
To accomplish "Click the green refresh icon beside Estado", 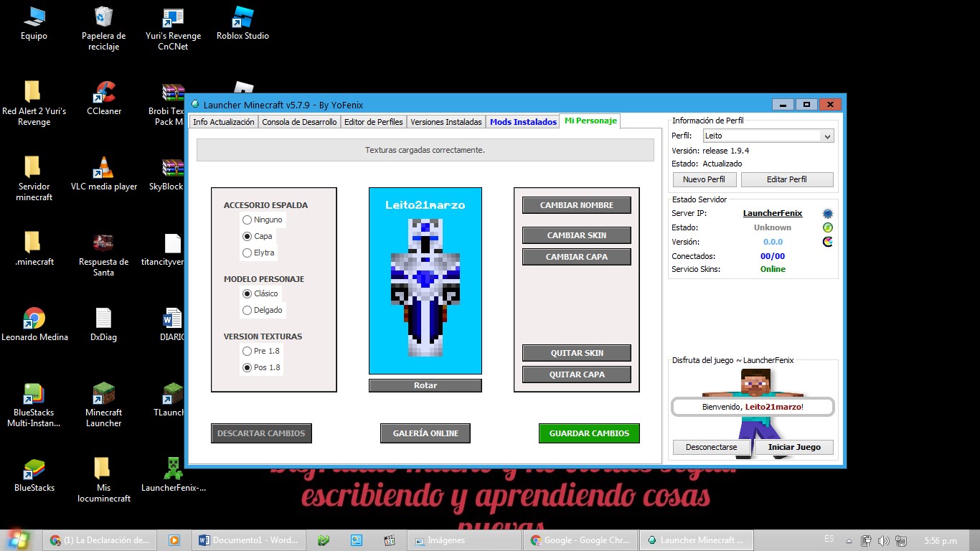I will [827, 227].
